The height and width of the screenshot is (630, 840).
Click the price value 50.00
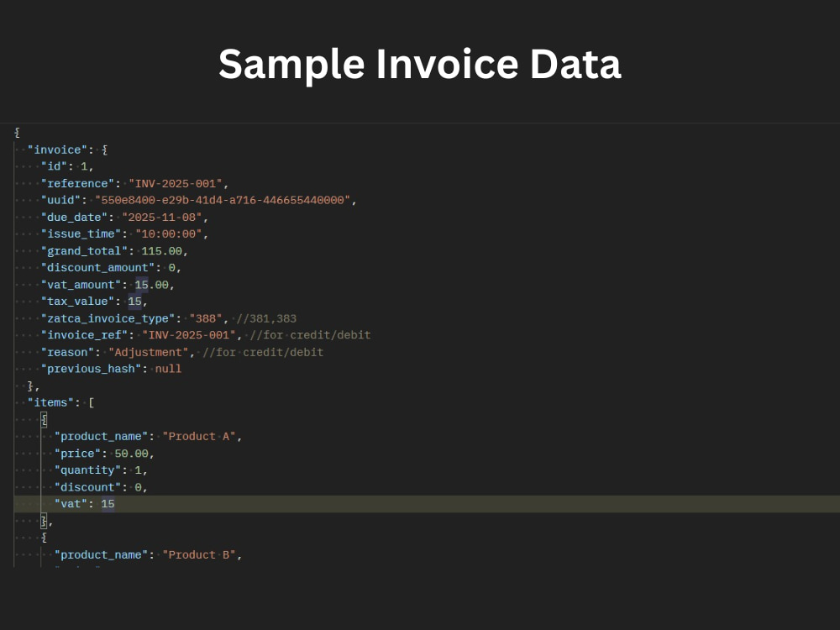point(131,454)
